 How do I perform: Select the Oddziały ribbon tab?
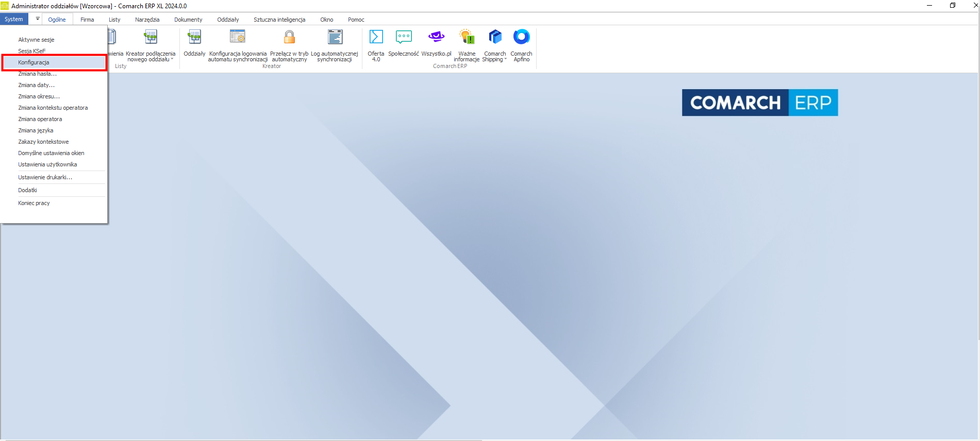(228, 20)
